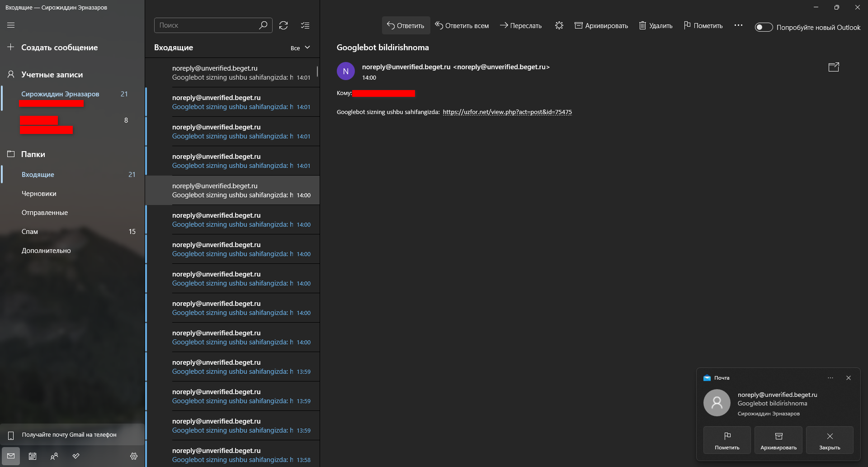Expand the 'Все' inbox filter dropdown
Viewport: 868px width, 467px height.
pos(301,48)
